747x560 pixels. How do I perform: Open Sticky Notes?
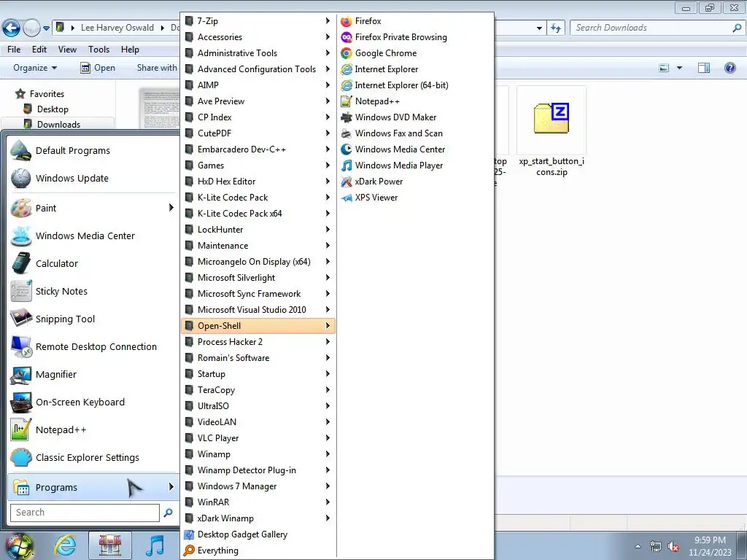93,291
